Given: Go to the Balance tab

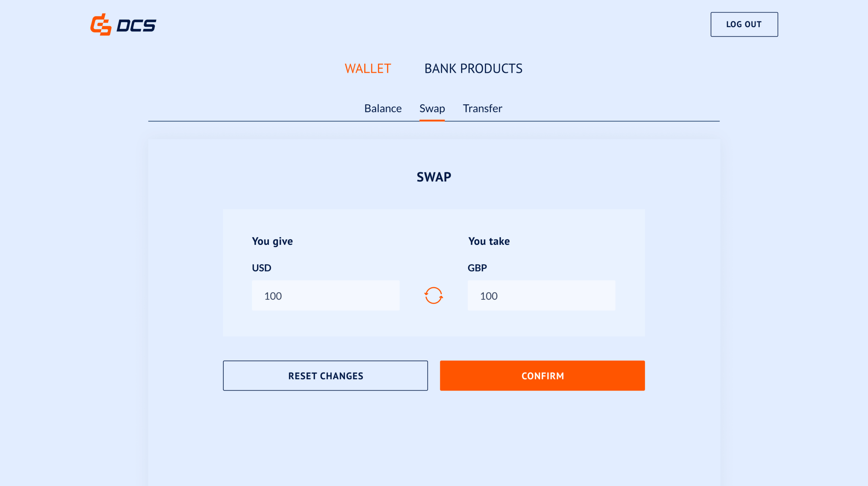Looking at the screenshot, I should click(383, 108).
